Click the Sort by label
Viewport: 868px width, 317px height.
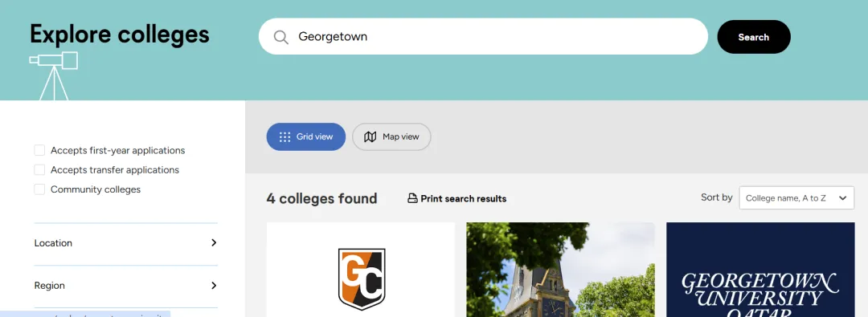pyautogui.click(x=716, y=197)
